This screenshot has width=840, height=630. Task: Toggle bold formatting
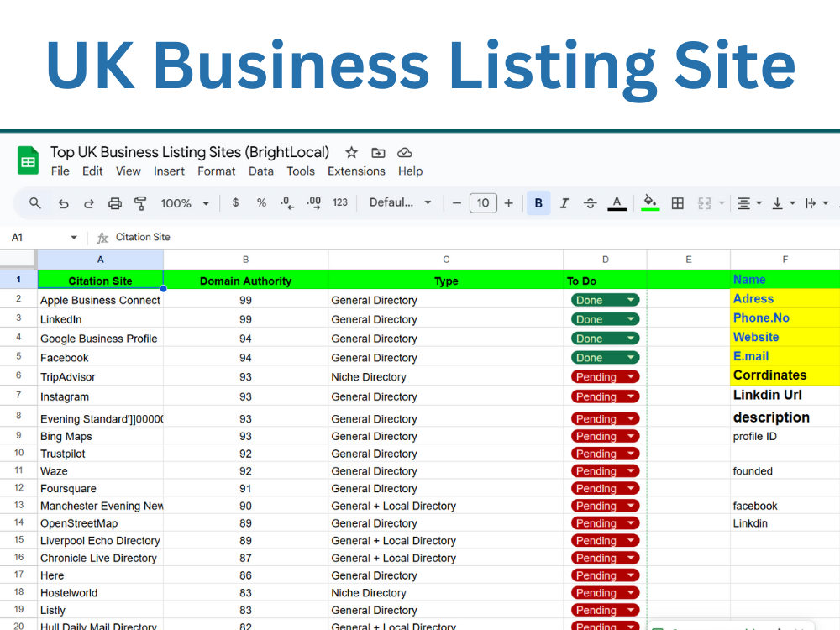point(538,203)
